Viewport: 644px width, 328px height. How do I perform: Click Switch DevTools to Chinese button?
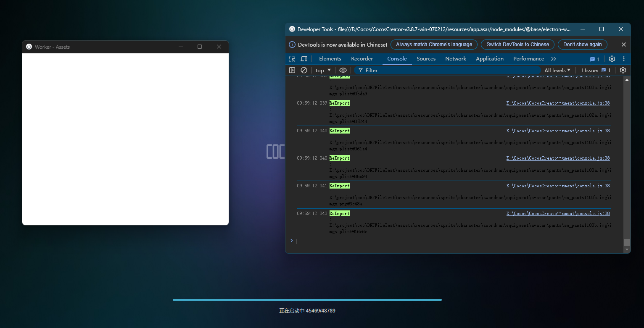coord(517,45)
